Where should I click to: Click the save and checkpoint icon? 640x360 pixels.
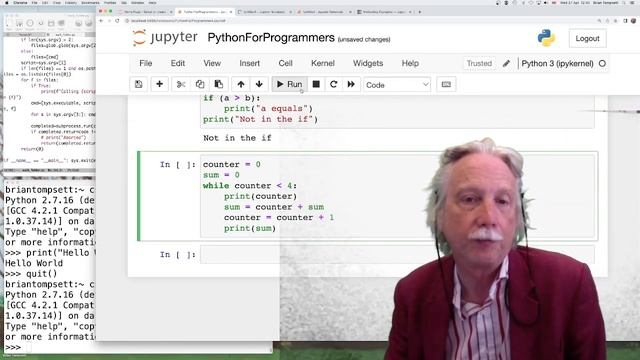pos(139,84)
